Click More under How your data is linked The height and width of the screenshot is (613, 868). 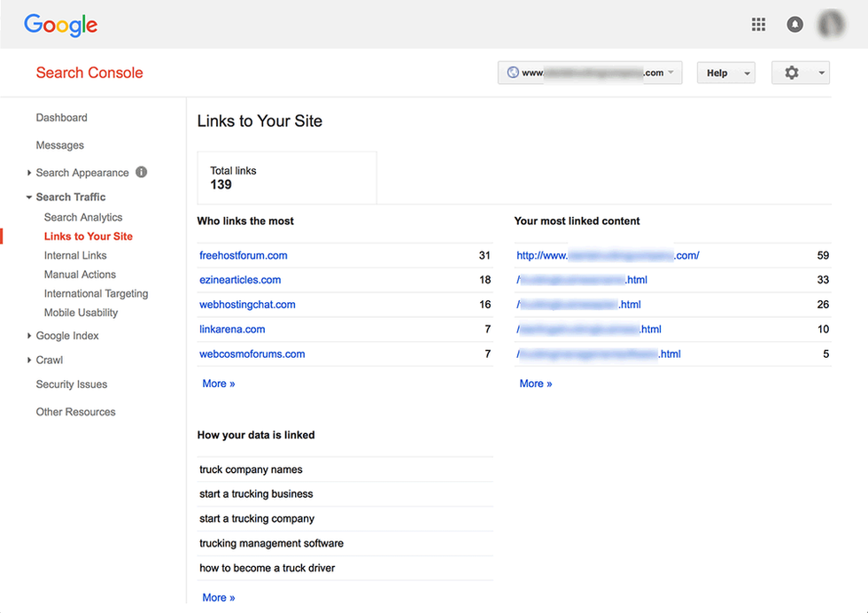tap(219, 597)
